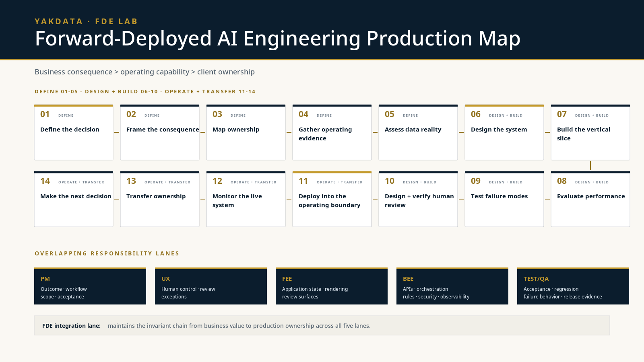
Task: Click 'rules · security · observability' text
Action: pos(436,297)
